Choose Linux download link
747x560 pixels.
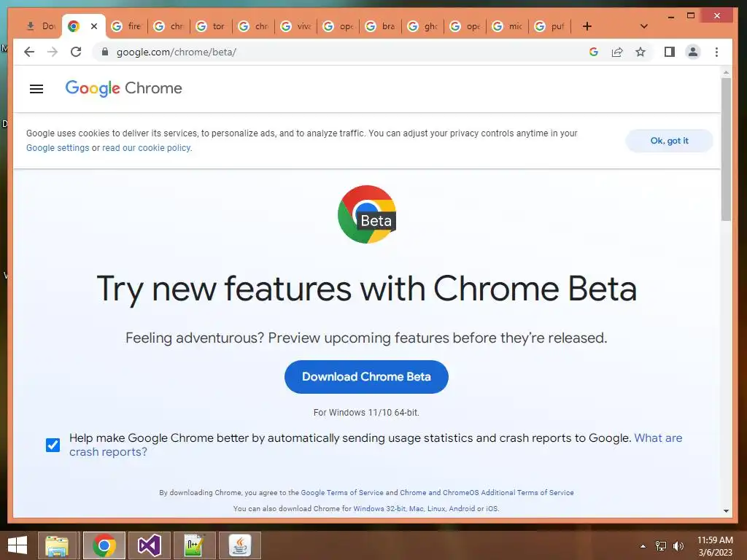436,509
